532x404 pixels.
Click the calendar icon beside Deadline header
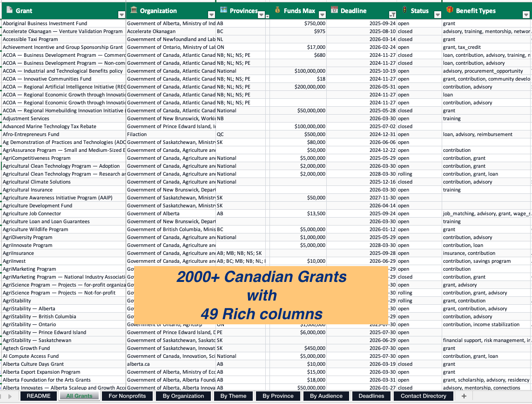334,10
